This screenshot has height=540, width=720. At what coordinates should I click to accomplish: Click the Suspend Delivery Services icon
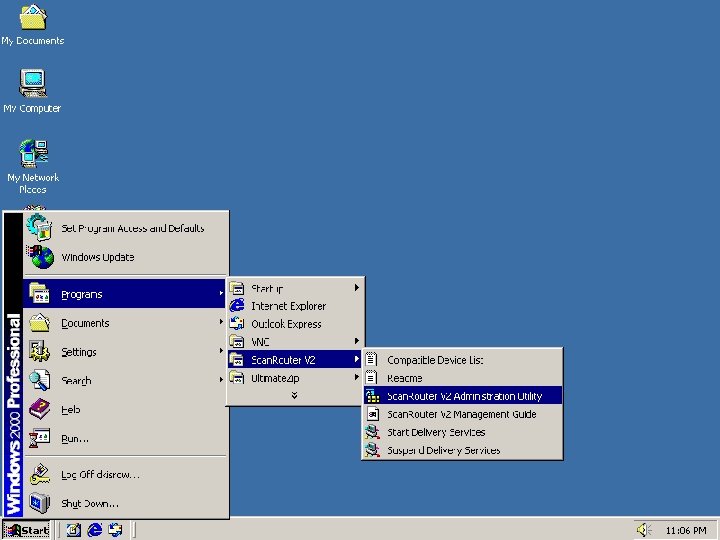pos(372,450)
